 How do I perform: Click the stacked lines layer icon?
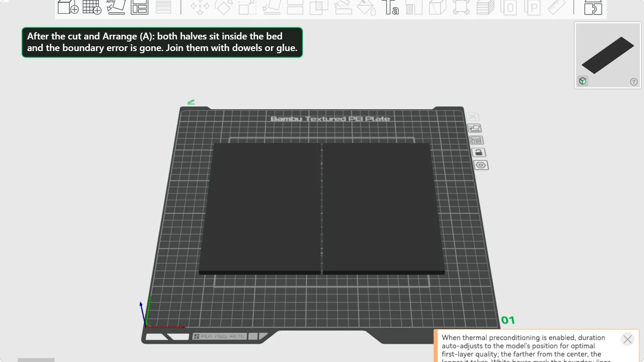(164, 7)
